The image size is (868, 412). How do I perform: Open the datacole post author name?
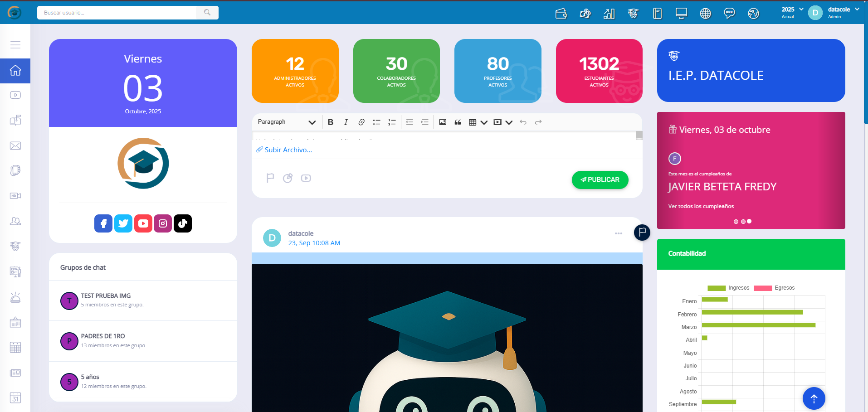pos(301,233)
